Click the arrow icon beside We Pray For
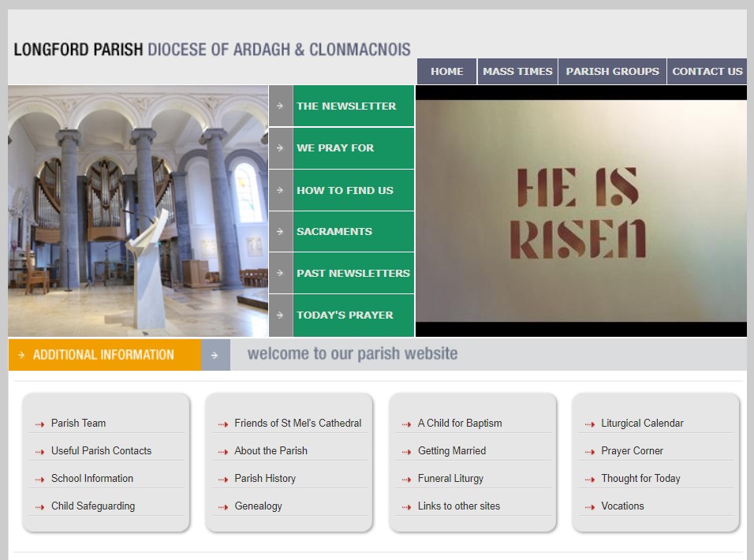 pos(280,147)
